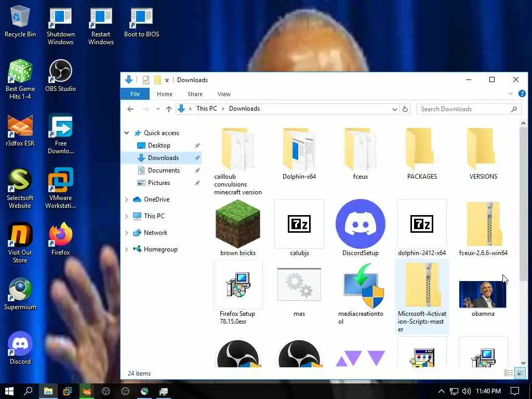Click This PC in the address breadcrumb
Image resolution: width=532 pixels, height=399 pixels.
(206, 109)
